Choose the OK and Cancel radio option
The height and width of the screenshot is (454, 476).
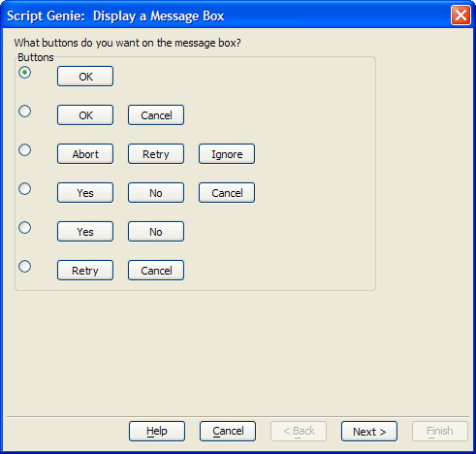pyautogui.click(x=25, y=112)
